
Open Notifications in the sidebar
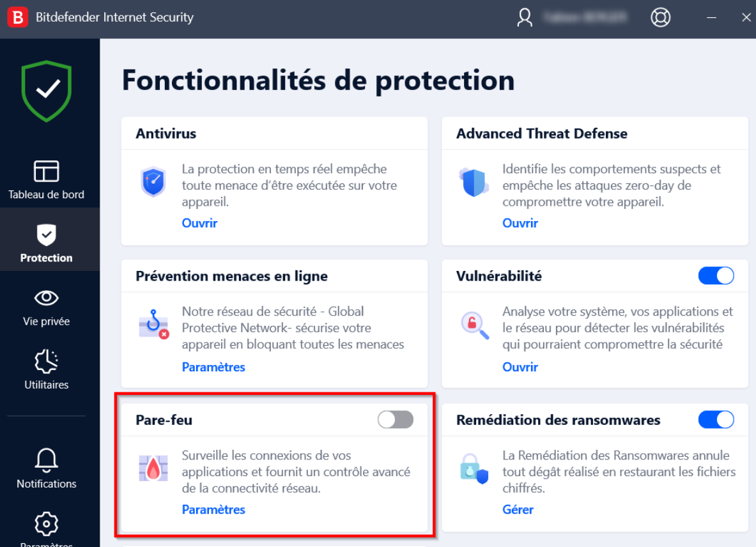point(47,468)
